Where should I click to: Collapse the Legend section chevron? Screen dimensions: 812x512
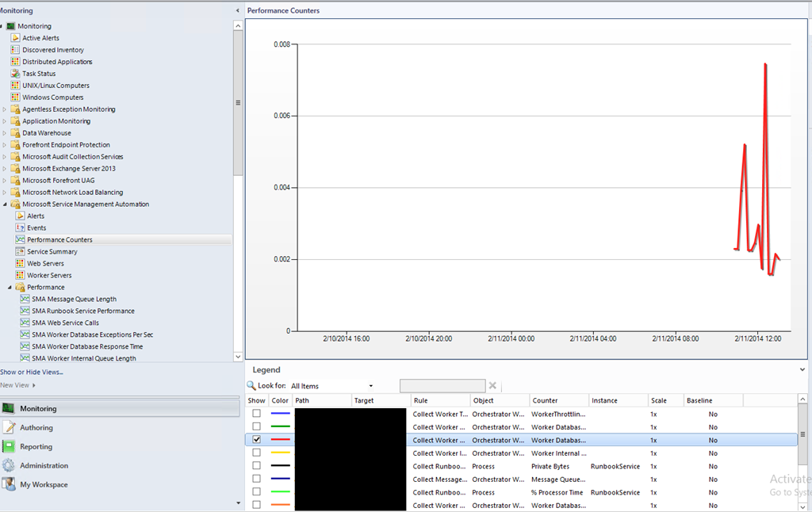point(804,369)
